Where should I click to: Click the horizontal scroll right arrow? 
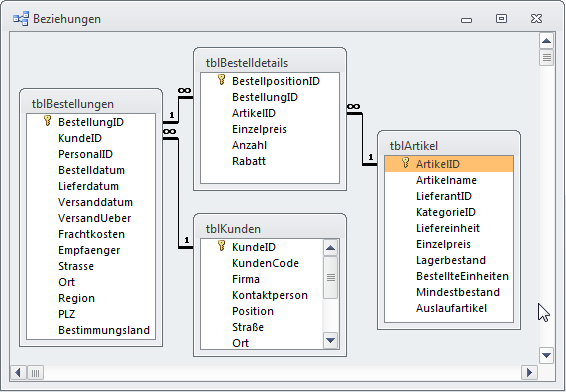coord(529,373)
